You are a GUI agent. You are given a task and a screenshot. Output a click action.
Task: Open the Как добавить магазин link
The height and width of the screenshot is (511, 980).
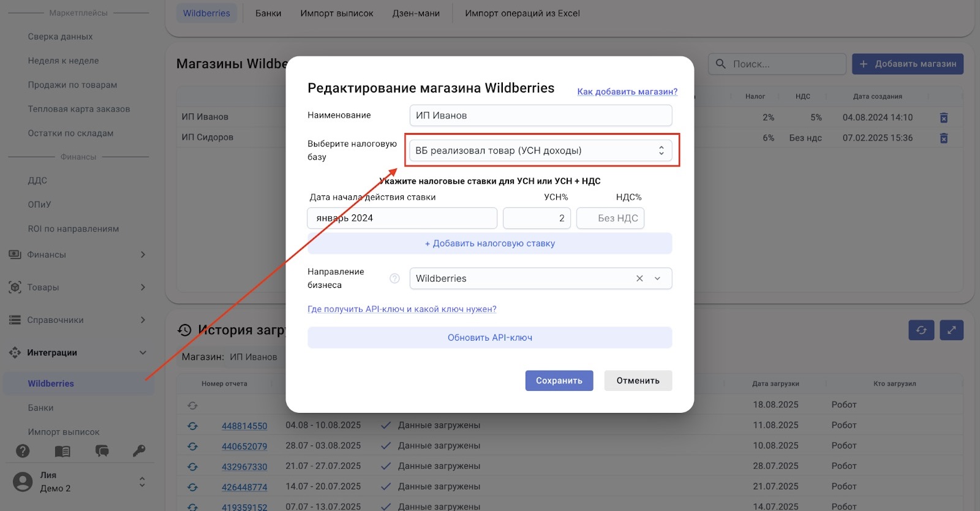[x=627, y=92]
